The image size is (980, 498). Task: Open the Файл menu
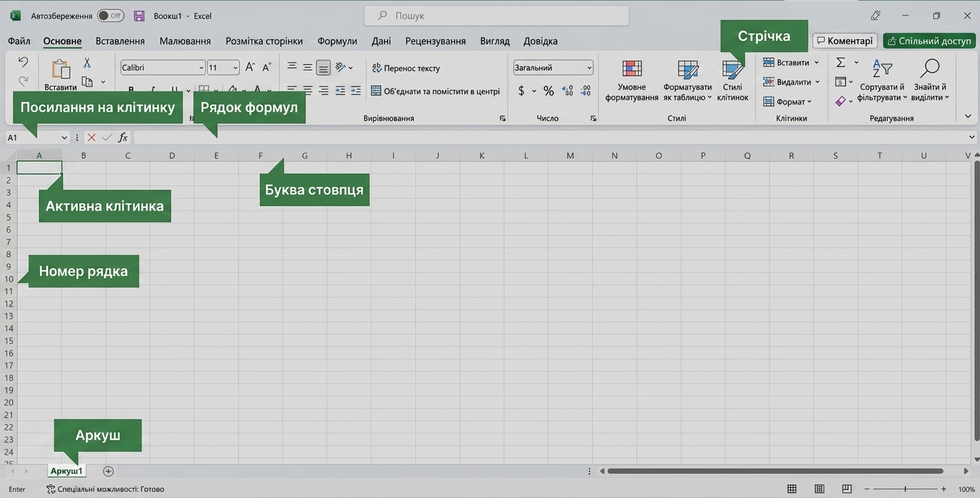(19, 41)
